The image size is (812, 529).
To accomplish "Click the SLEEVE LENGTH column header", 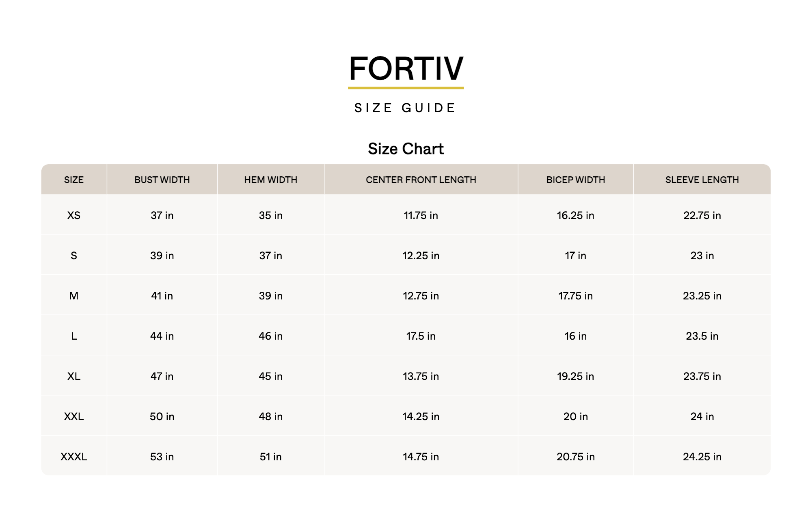I will [702, 180].
